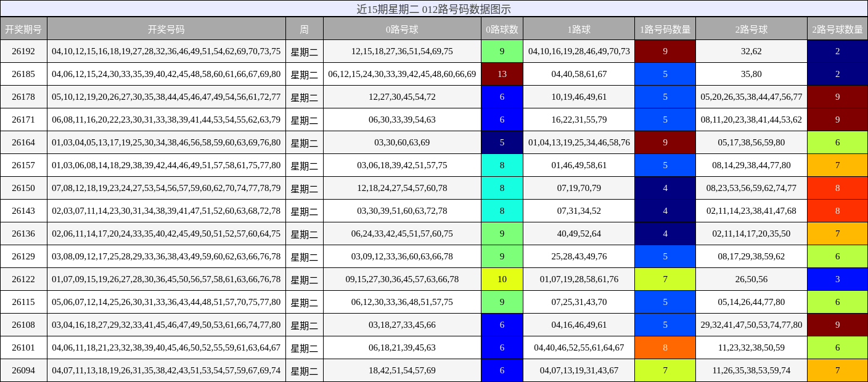Click the red-orange 8 cell in row 26150
This screenshot has height=382, width=868.
coord(837,188)
